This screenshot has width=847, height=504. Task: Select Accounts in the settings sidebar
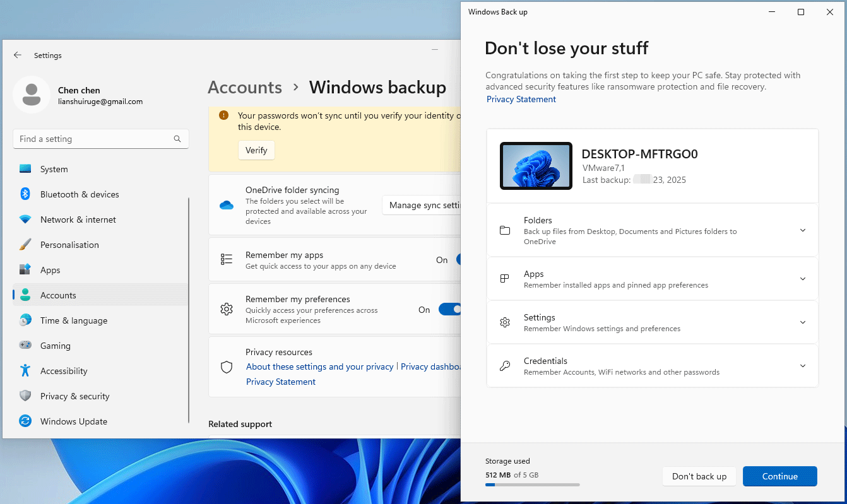click(58, 295)
